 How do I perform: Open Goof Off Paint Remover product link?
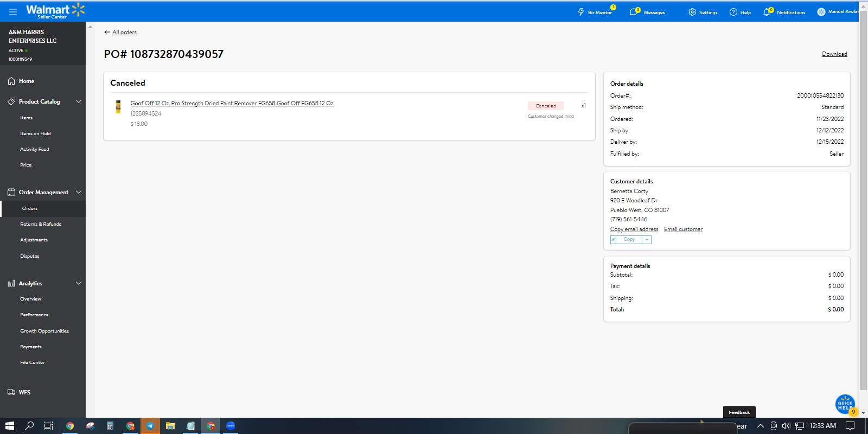click(x=232, y=103)
